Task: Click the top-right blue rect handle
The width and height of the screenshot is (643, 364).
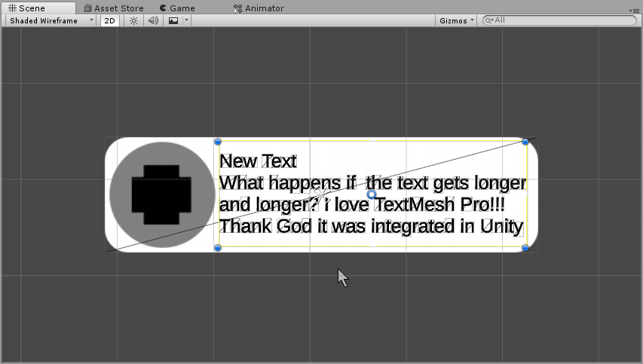Action: pos(525,142)
